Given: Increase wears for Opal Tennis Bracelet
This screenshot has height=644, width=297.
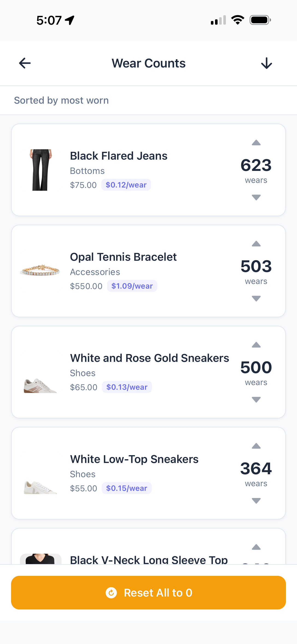Looking at the screenshot, I should point(256,244).
